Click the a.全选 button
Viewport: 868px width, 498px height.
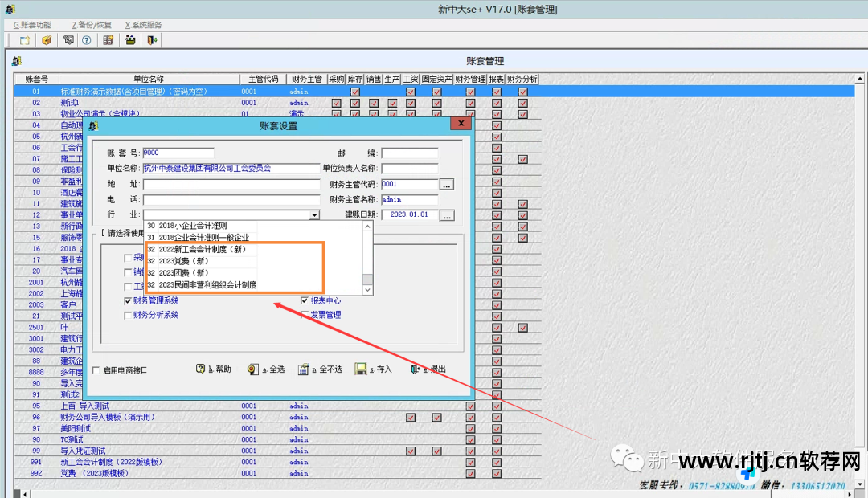(x=266, y=369)
